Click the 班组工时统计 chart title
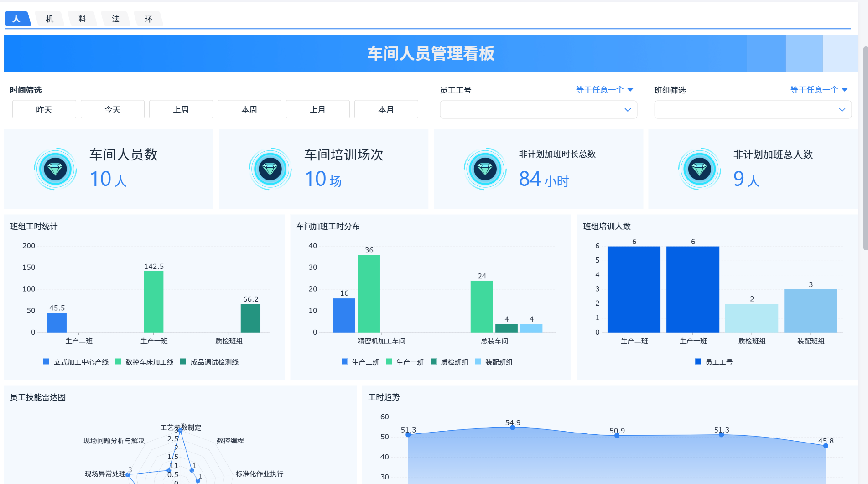868x484 pixels. tap(34, 227)
